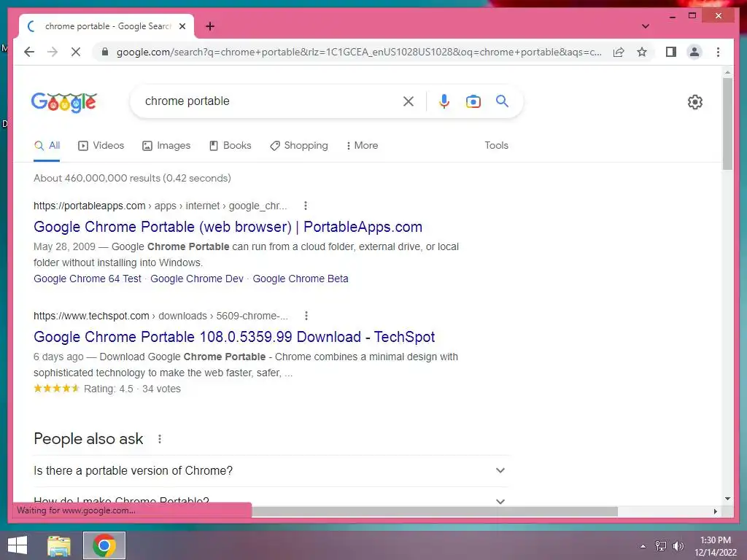Open File Explorer from the taskbar

59,545
